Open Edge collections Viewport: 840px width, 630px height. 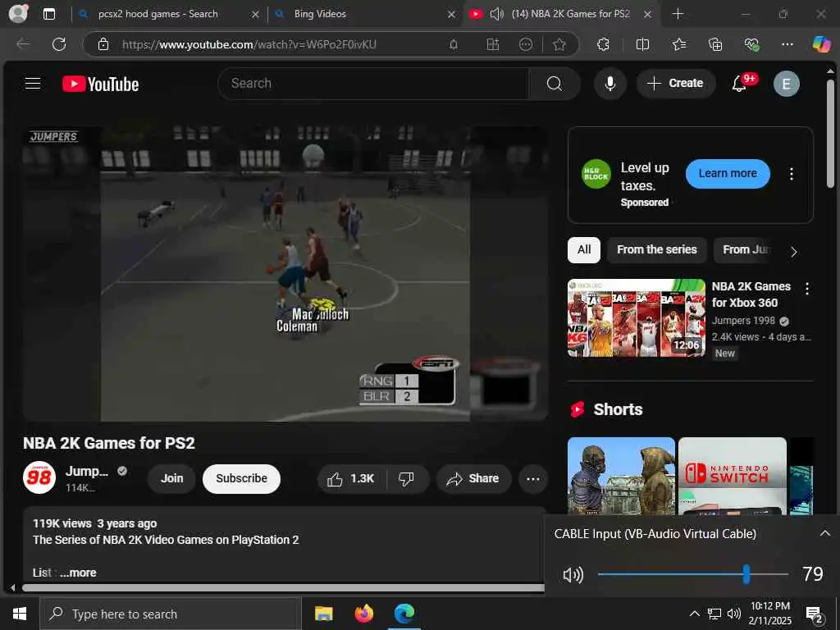[715, 44]
